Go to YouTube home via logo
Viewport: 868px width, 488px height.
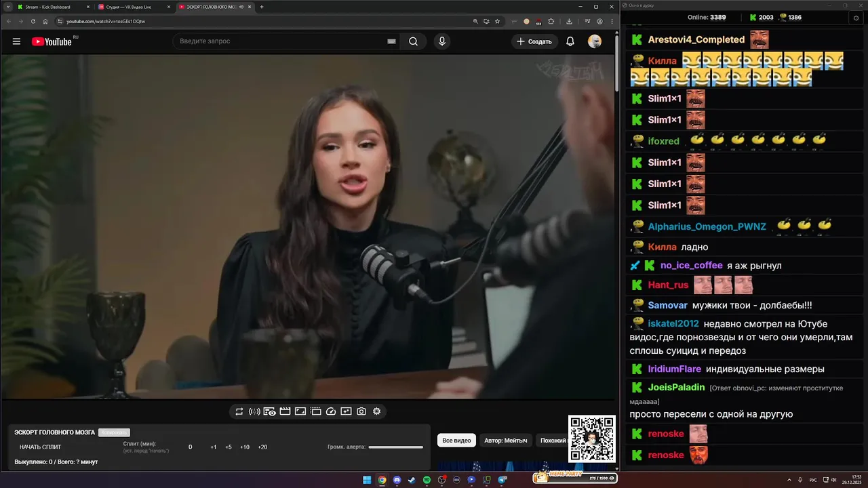tap(52, 41)
